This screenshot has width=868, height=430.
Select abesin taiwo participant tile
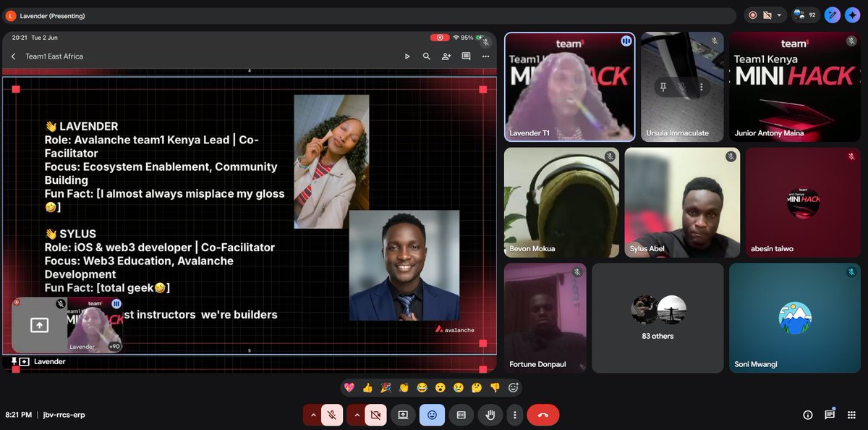pyautogui.click(x=803, y=202)
